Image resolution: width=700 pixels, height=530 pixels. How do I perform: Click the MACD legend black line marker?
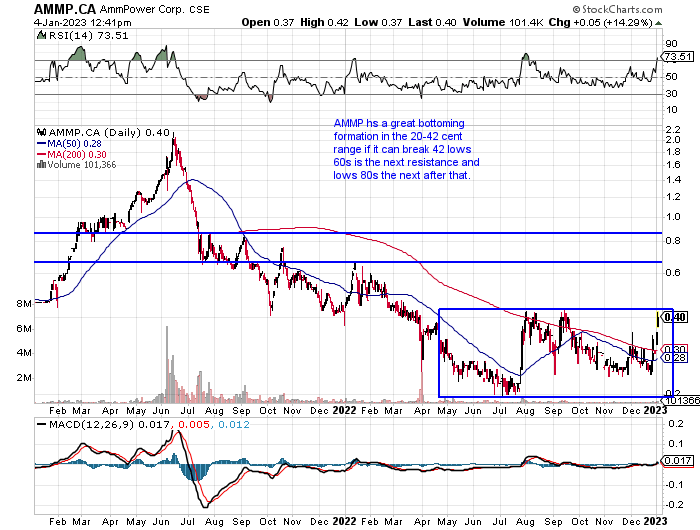(x=42, y=424)
